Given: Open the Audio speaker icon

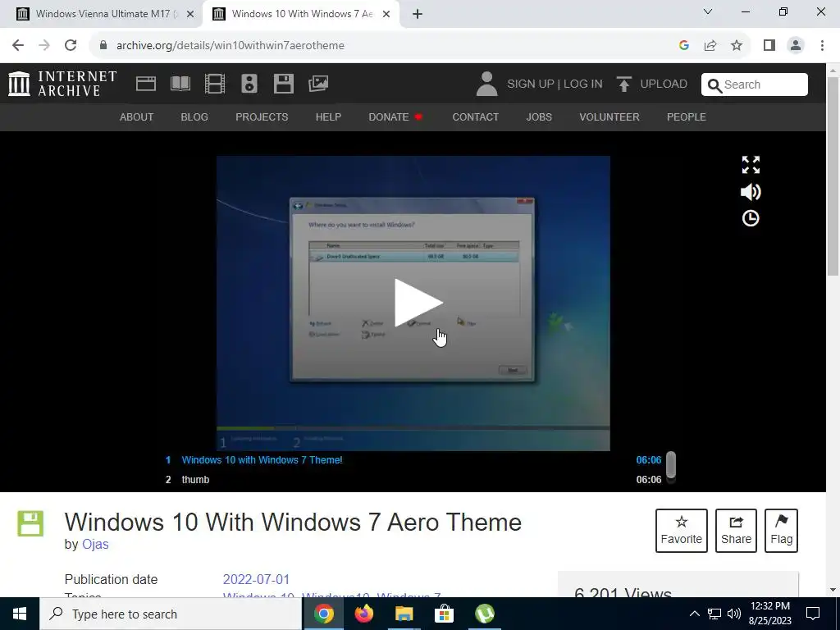Looking at the screenshot, I should [249, 84].
